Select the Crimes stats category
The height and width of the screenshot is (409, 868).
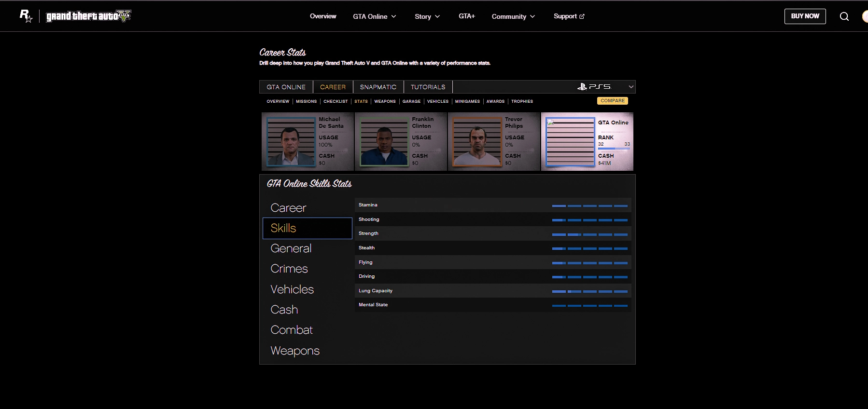(x=289, y=269)
